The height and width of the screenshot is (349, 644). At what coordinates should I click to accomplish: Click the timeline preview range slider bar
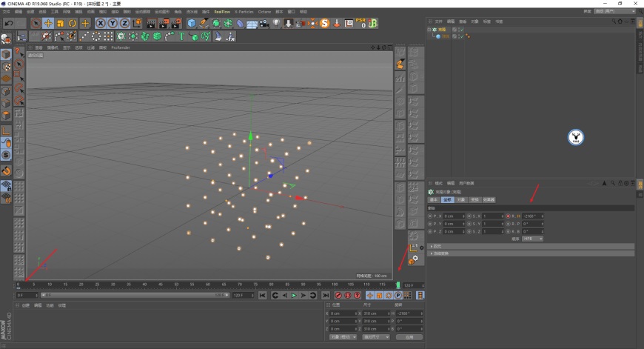[135, 295]
